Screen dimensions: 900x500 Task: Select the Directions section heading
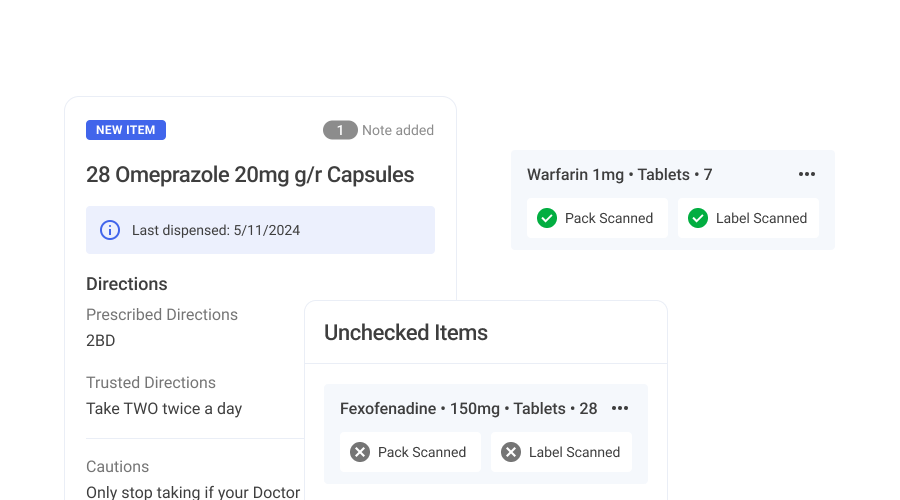pyautogui.click(x=127, y=284)
